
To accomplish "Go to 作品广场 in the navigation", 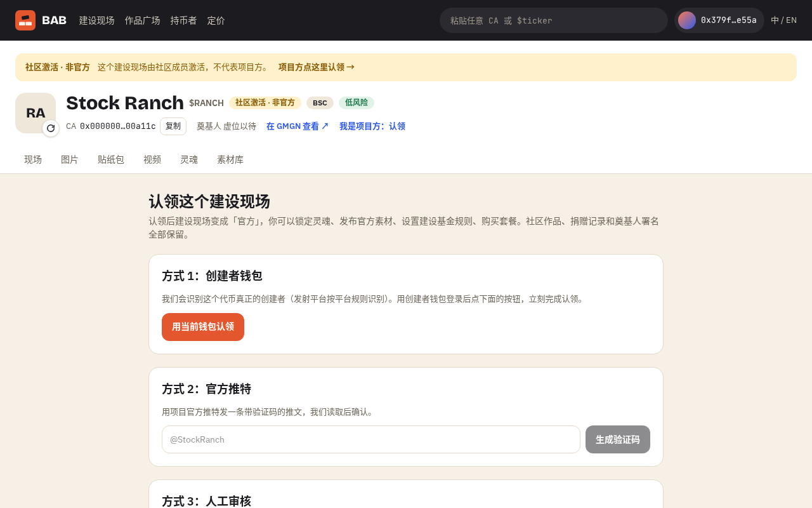I will (143, 20).
